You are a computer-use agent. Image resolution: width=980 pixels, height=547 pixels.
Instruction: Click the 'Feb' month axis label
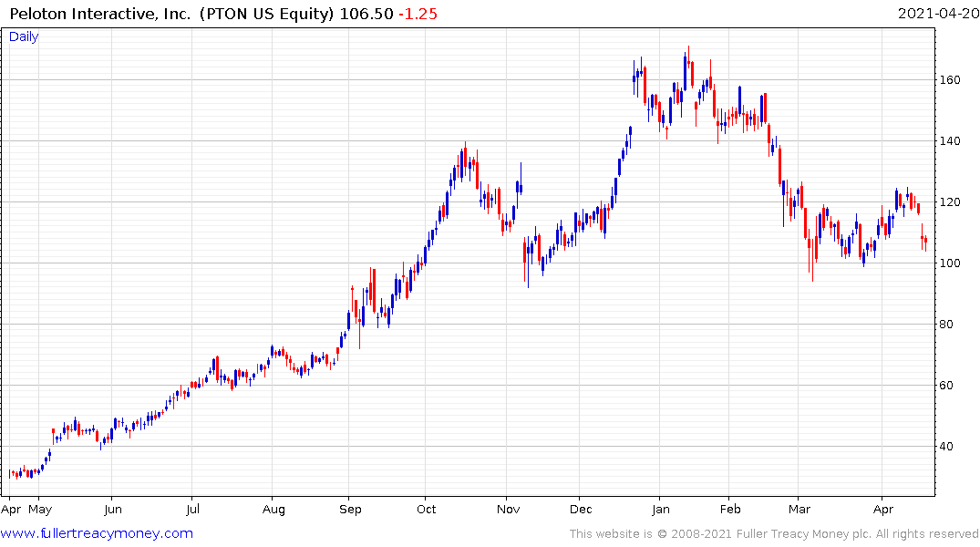(730, 510)
